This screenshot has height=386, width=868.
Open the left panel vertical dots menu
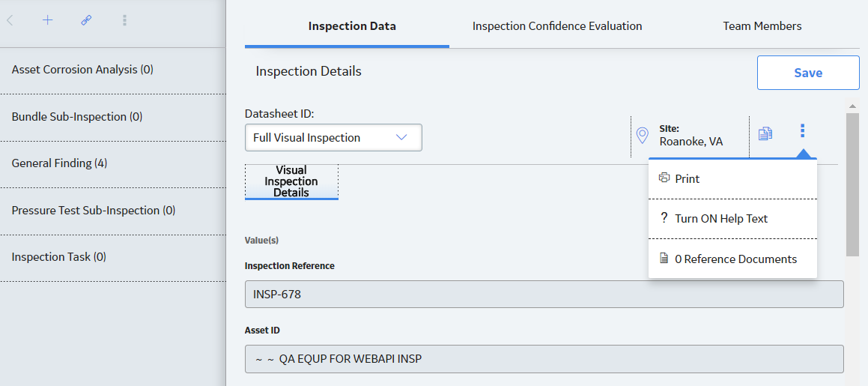click(x=124, y=20)
